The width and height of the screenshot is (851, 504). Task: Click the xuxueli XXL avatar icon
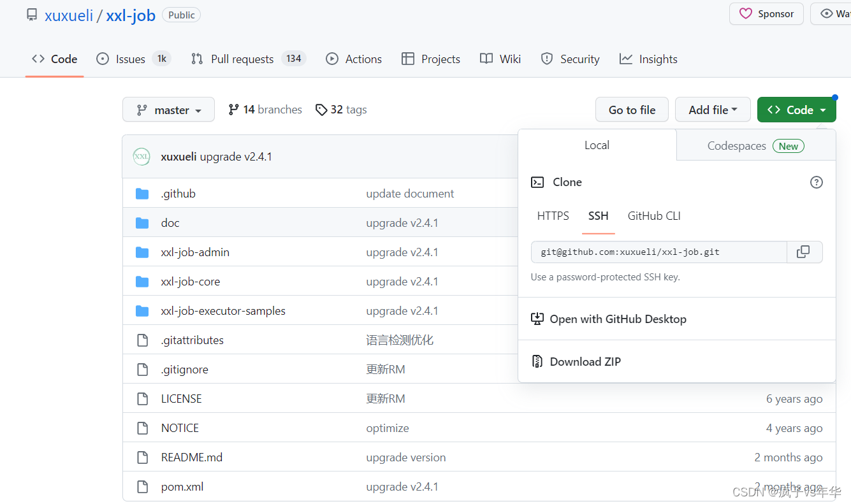click(142, 156)
